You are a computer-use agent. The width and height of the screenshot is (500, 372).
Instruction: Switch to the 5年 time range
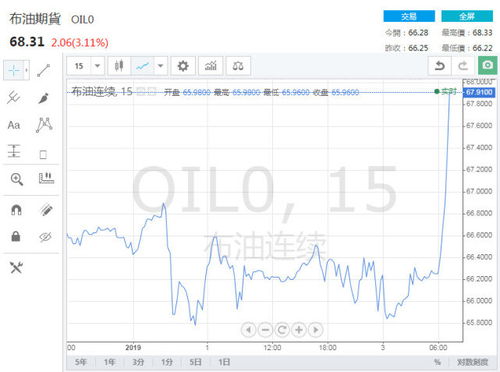tap(81, 362)
